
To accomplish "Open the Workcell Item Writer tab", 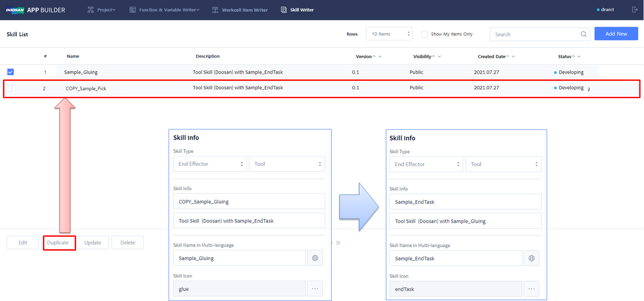I will tap(240, 10).
